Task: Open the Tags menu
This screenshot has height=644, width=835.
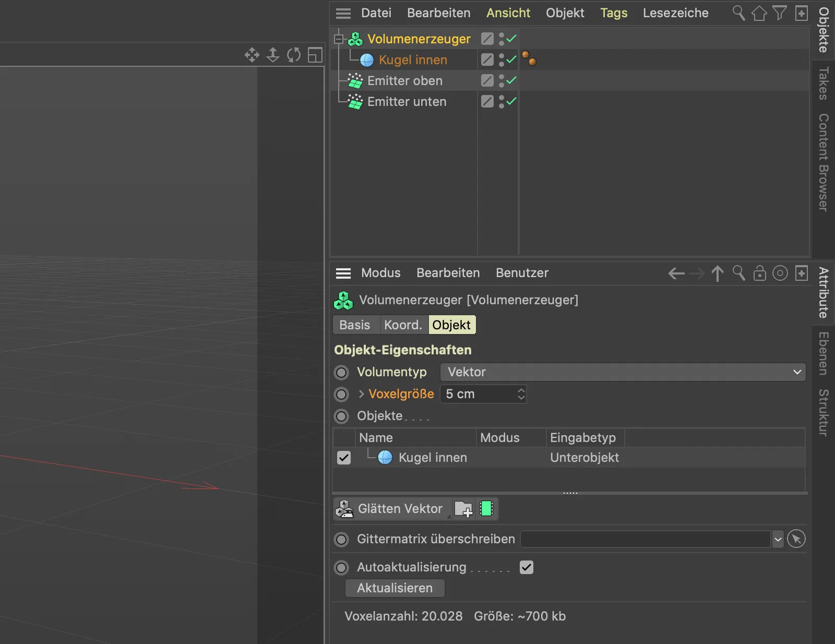Action: 614,13
